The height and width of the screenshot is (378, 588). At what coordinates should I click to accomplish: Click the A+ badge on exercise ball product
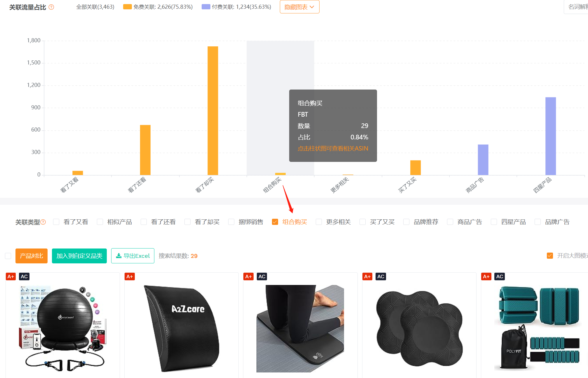point(11,276)
